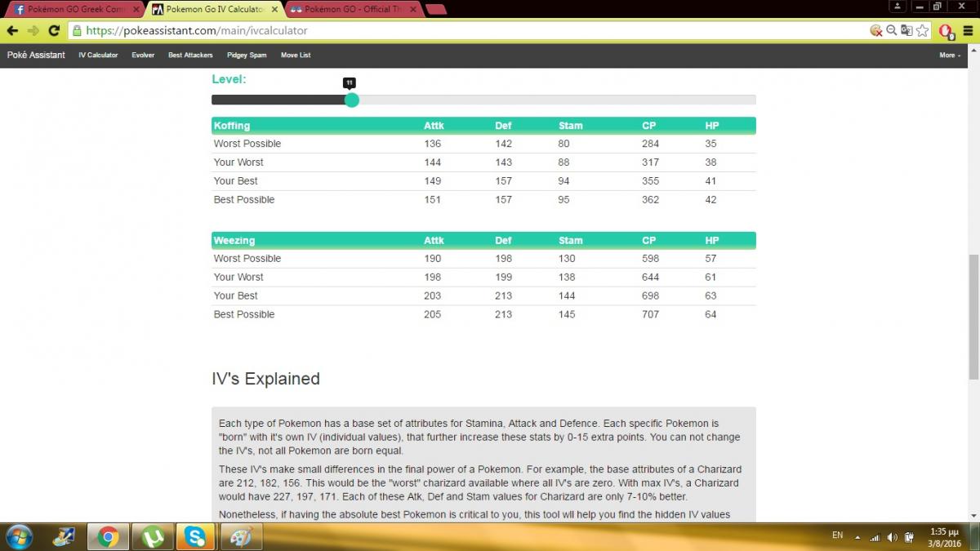Select Koffing Best Possible CP value 362
This screenshot has height=551, width=980.
tap(651, 200)
